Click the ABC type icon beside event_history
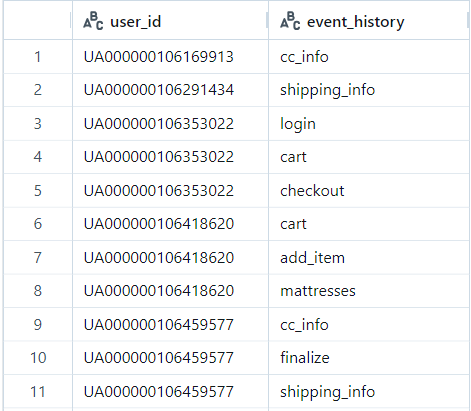 [x=290, y=21]
